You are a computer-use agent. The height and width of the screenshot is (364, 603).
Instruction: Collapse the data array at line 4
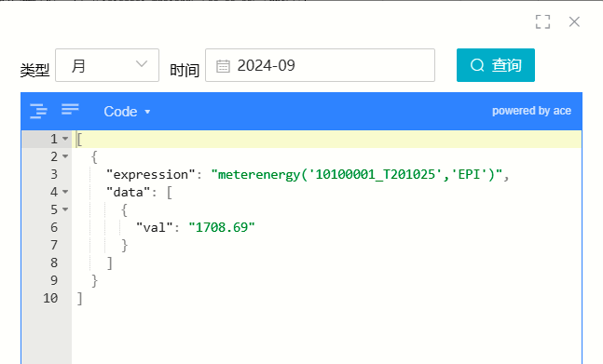click(65, 192)
